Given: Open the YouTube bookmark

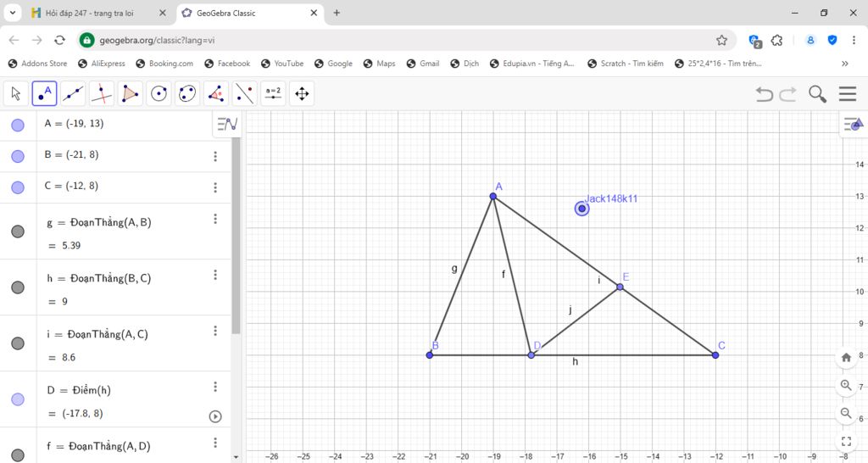Looking at the screenshot, I should 282,64.
